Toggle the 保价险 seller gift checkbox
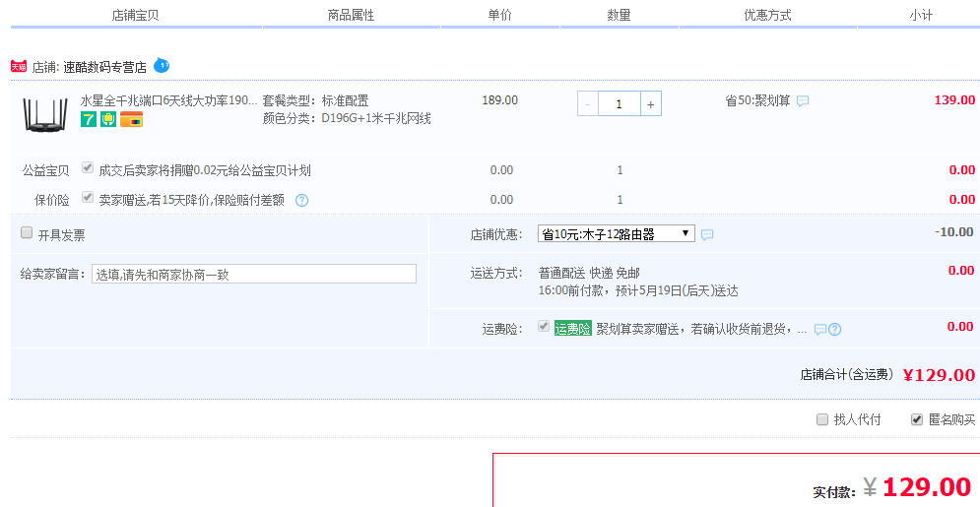The height and width of the screenshot is (507, 980). pyautogui.click(x=88, y=197)
